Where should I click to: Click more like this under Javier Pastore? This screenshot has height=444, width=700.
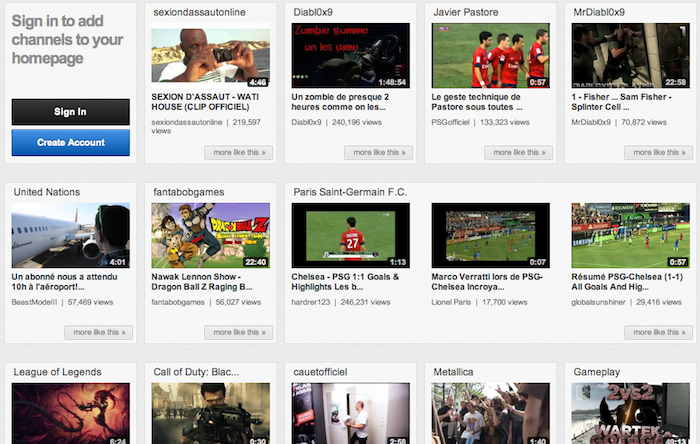(x=518, y=153)
